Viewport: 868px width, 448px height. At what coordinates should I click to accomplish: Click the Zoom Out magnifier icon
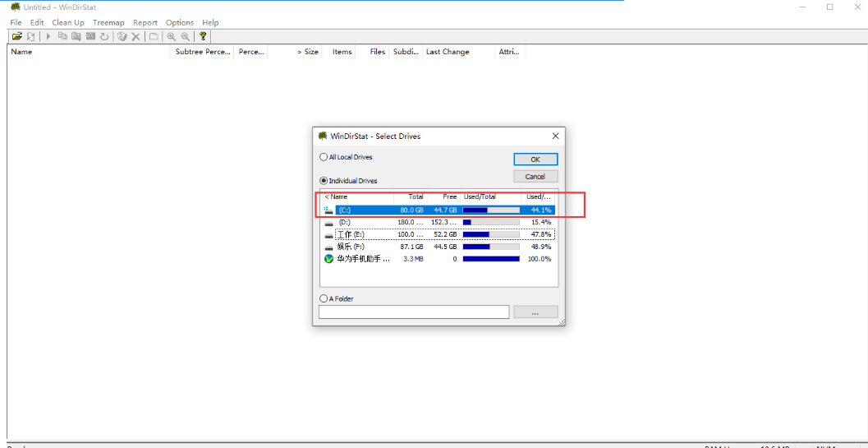(185, 36)
